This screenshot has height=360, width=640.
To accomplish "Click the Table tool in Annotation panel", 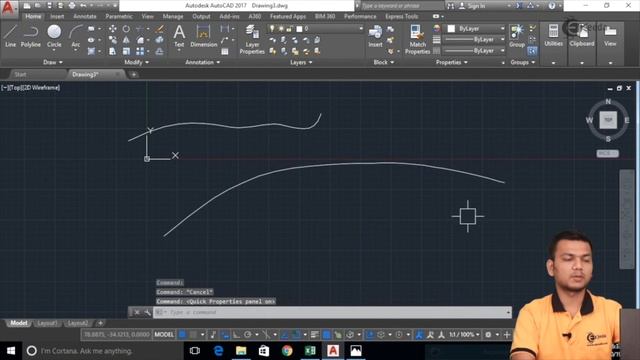I will pos(224,51).
